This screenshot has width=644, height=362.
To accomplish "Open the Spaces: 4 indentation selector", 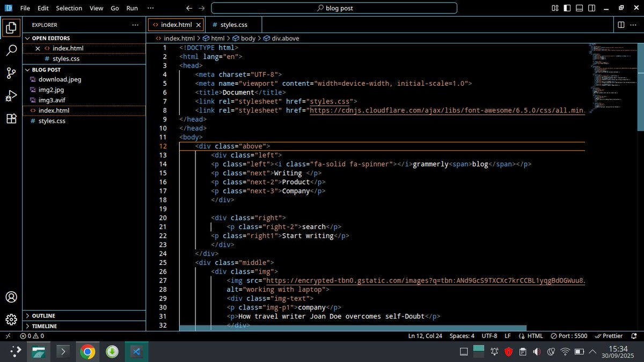I will coord(462,336).
